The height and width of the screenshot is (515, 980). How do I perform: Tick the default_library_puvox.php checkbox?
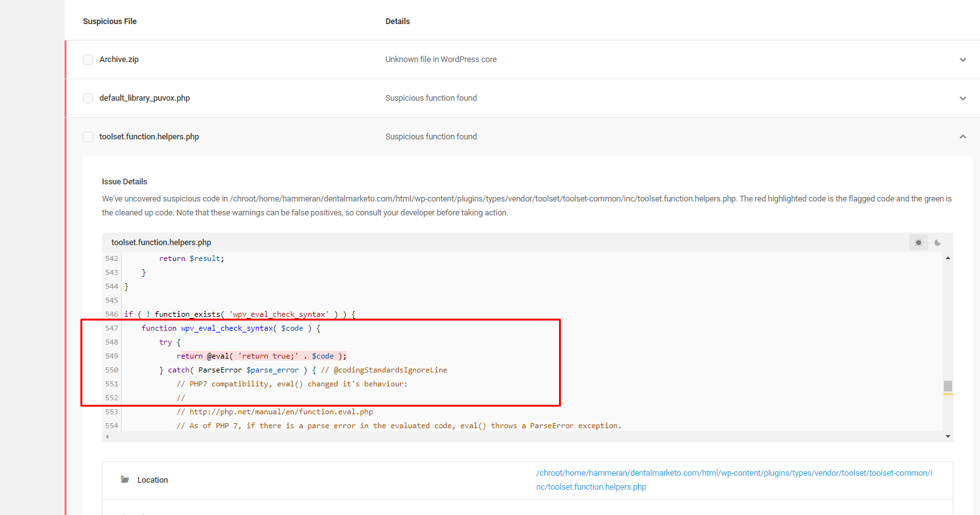[88, 98]
